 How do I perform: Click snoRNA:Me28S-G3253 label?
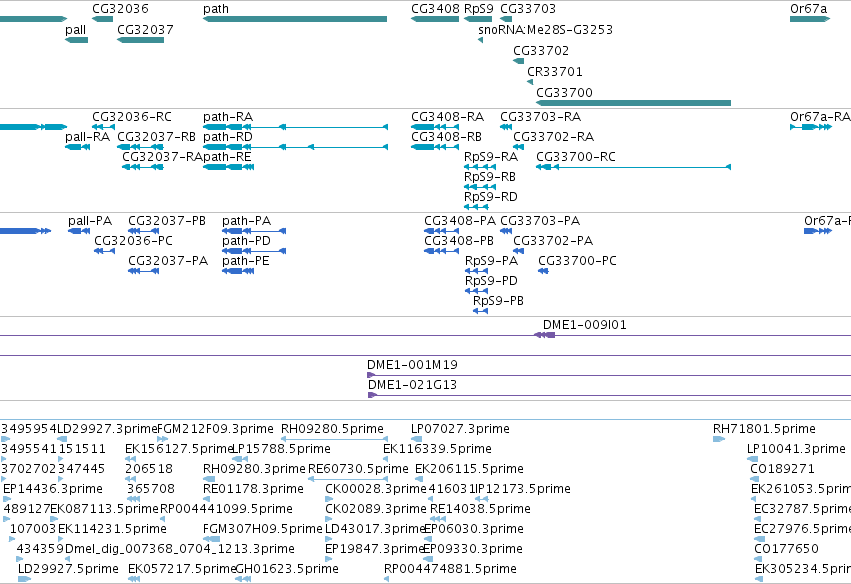point(545,30)
